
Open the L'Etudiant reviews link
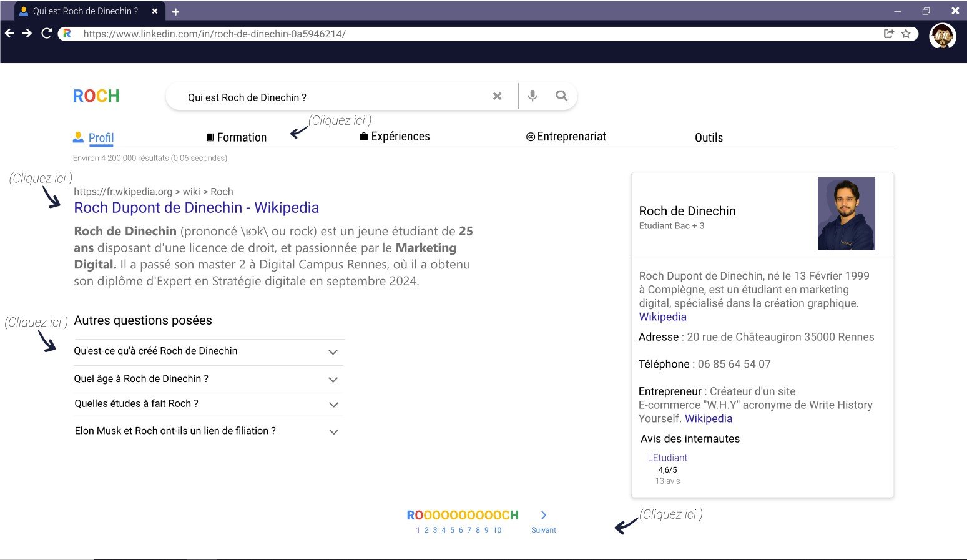tap(667, 458)
